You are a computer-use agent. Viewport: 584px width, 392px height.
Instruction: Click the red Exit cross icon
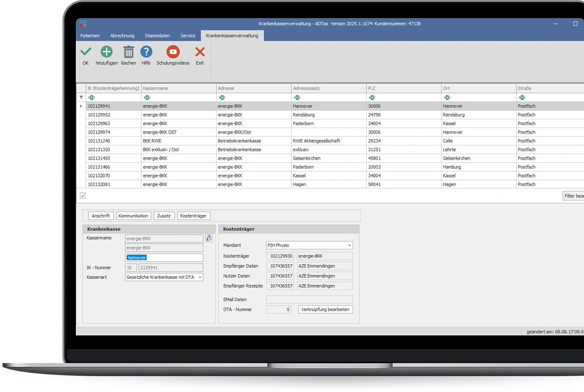[200, 52]
